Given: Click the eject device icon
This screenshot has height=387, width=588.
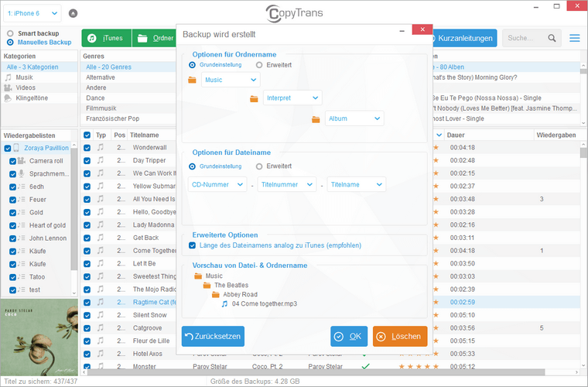Looking at the screenshot, I should coord(73,13).
